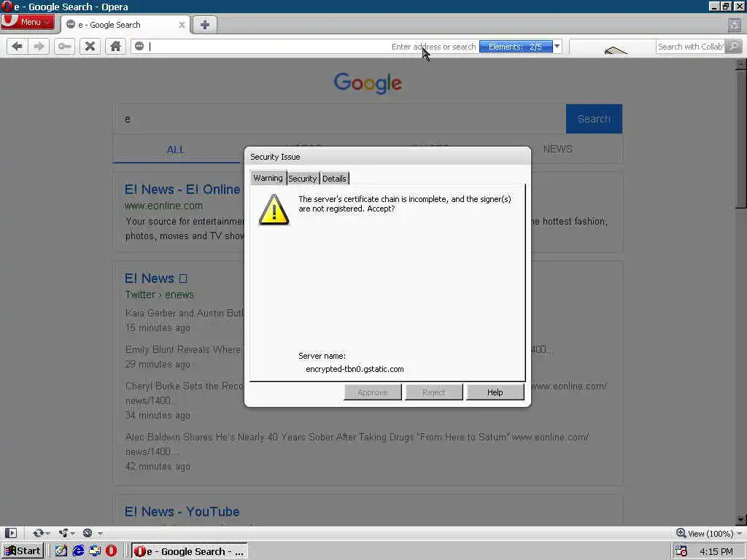Stop loading with the X button
Screen dimensions: 747x560
[90, 46]
